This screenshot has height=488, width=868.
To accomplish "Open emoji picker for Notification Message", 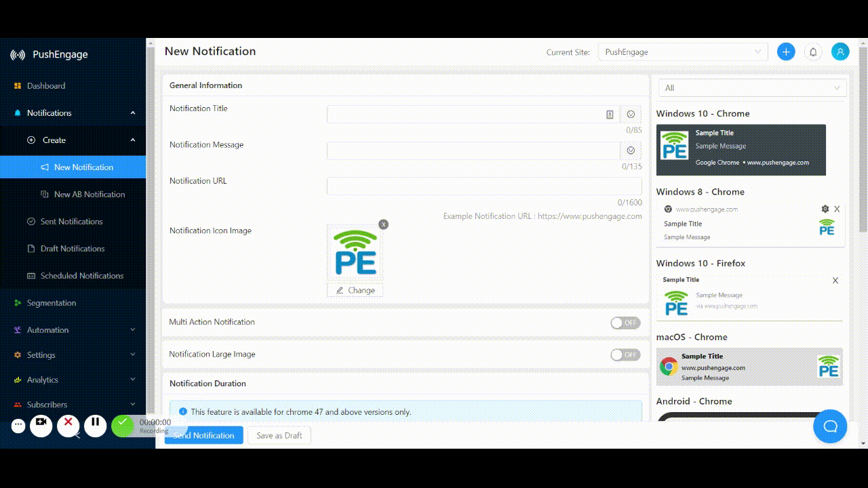I will [x=631, y=150].
